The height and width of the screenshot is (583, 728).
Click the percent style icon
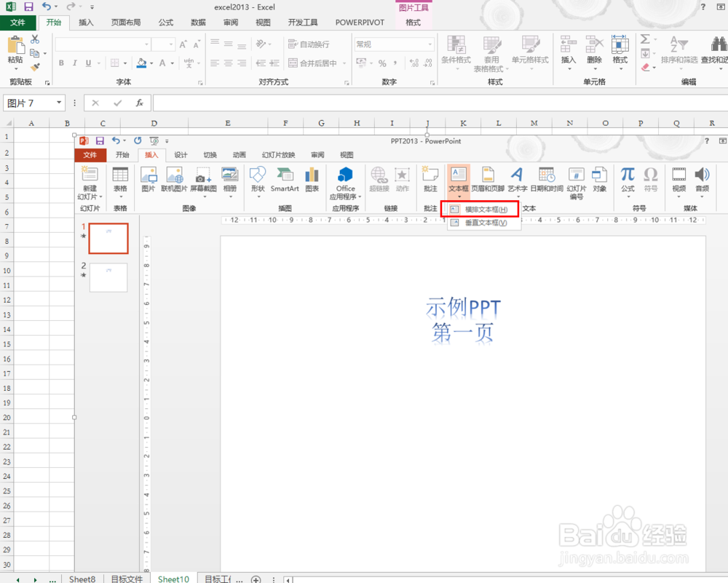click(382, 63)
